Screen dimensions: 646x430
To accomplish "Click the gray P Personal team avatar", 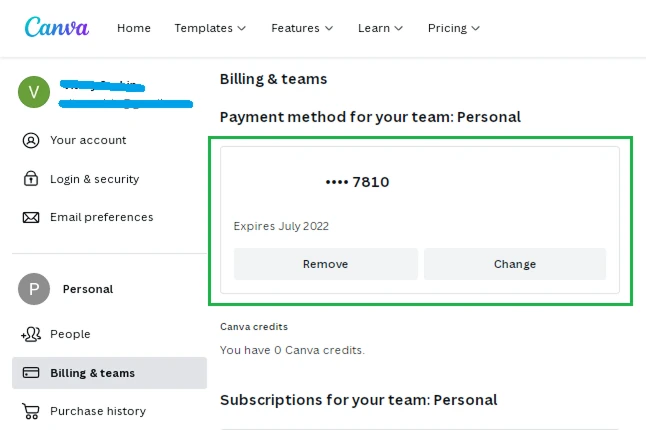I will (x=34, y=289).
